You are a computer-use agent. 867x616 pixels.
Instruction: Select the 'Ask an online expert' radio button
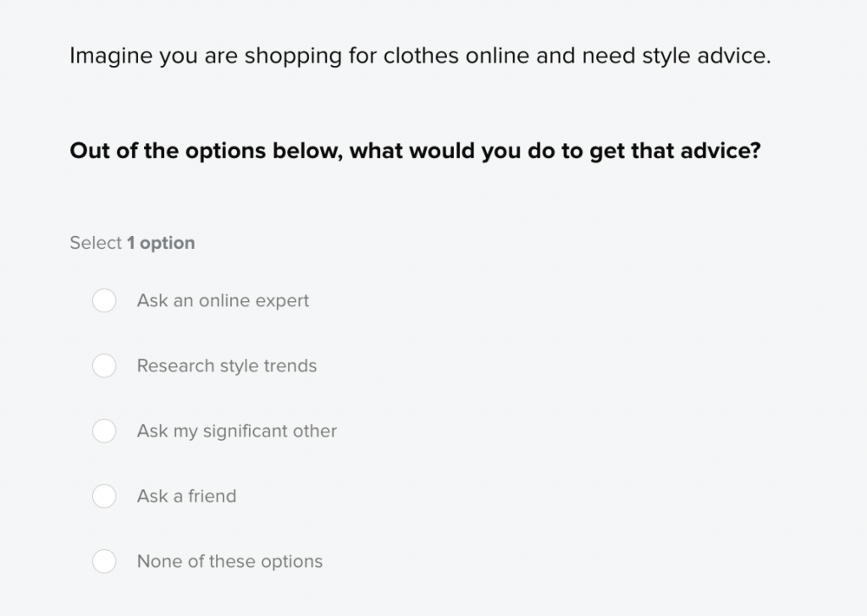[x=104, y=300]
